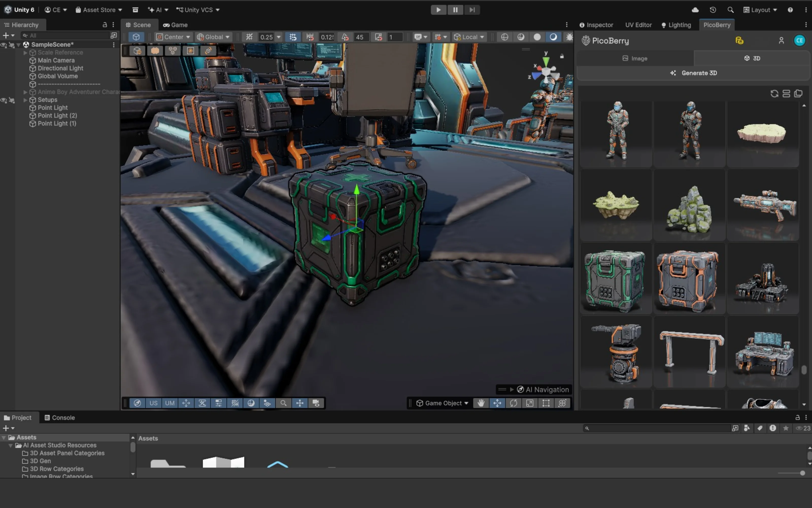Open the Lighting tab
This screenshot has width=812, height=508.
click(x=676, y=25)
